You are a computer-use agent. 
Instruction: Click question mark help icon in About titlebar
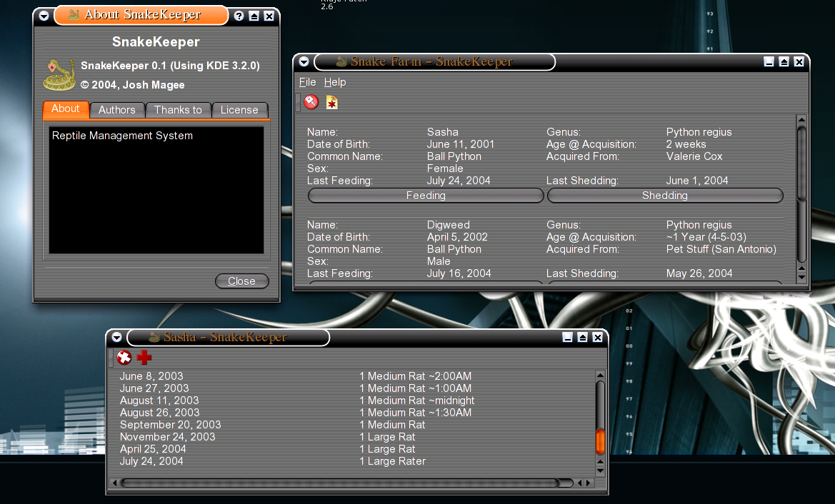coord(239,16)
